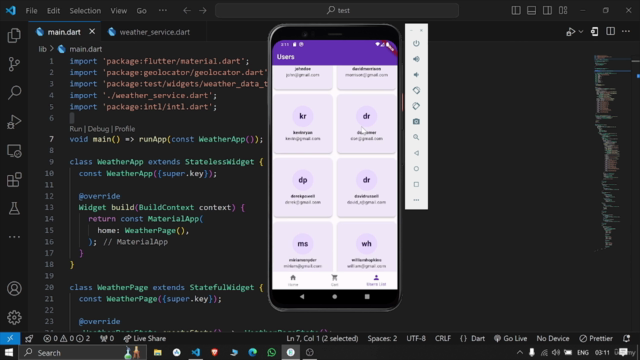640x360 pixels.
Task: Open the kevinryan user card
Action: [303, 124]
